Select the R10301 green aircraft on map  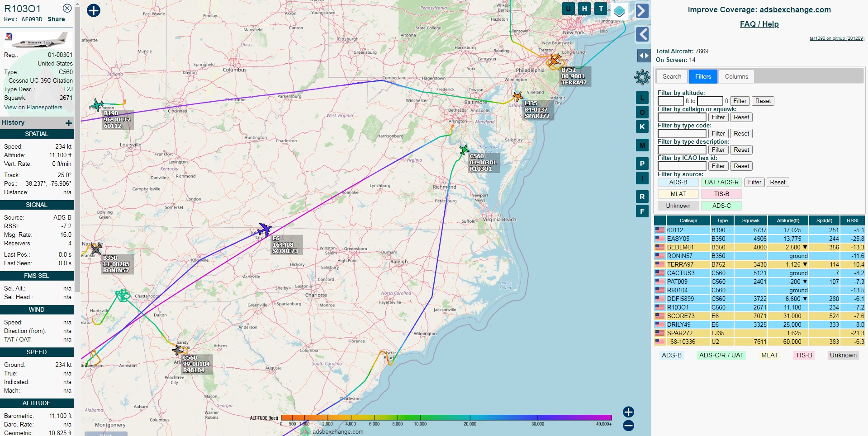click(464, 150)
